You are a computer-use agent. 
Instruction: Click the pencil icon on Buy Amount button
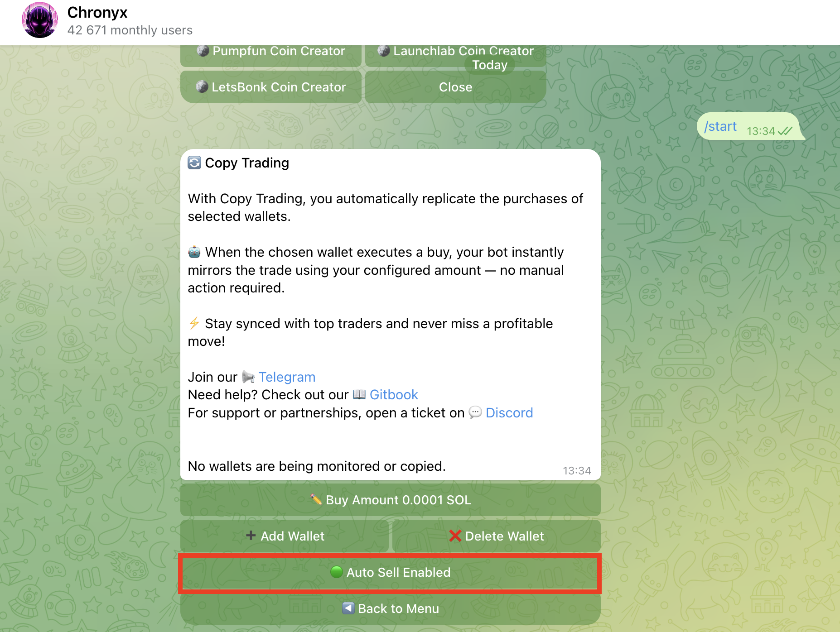pyautogui.click(x=316, y=500)
